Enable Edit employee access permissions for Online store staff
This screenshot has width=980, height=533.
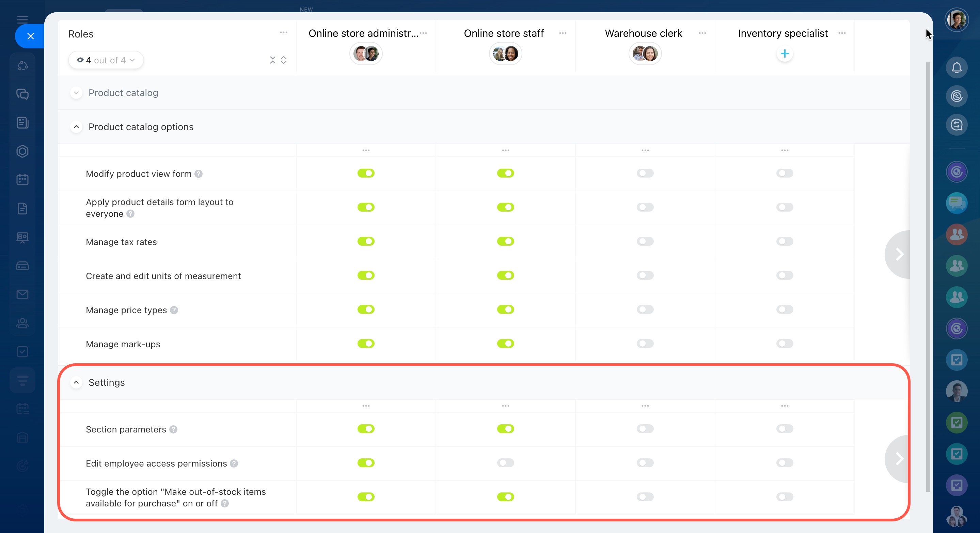pyautogui.click(x=505, y=463)
